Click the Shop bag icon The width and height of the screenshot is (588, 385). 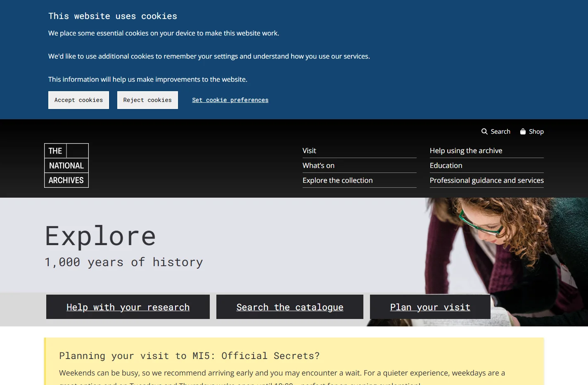click(x=523, y=131)
